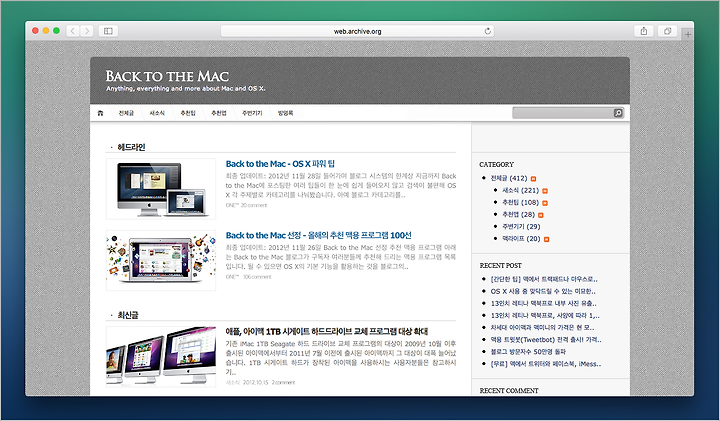
Task: Open recent post 13인치 레티나 맥북프로, 사양에 따라
Action: tap(545, 315)
